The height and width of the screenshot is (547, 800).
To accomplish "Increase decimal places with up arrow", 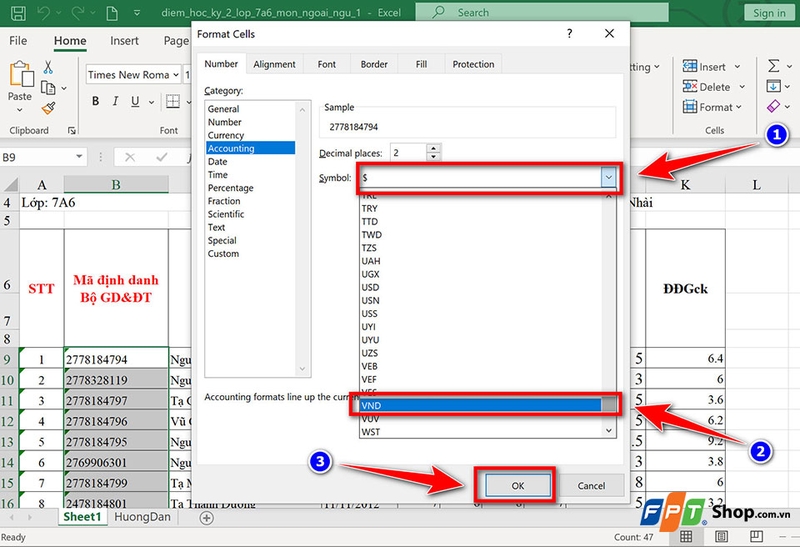I will point(433,148).
